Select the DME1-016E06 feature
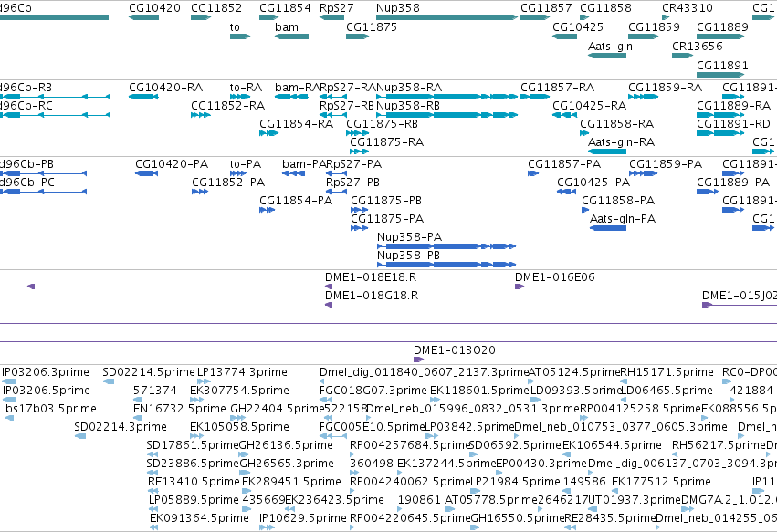Image resolution: width=777 pixels, height=532 pixels. [x=646, y=287]
